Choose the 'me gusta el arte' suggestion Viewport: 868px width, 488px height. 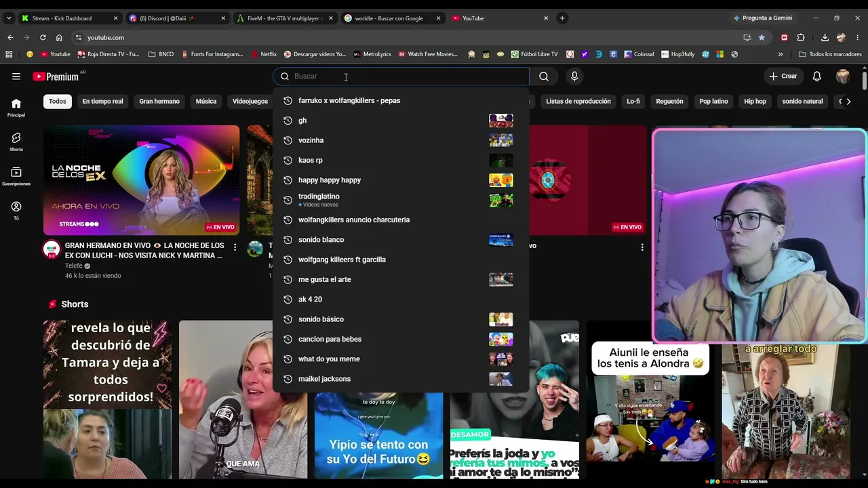click(401, 279)
